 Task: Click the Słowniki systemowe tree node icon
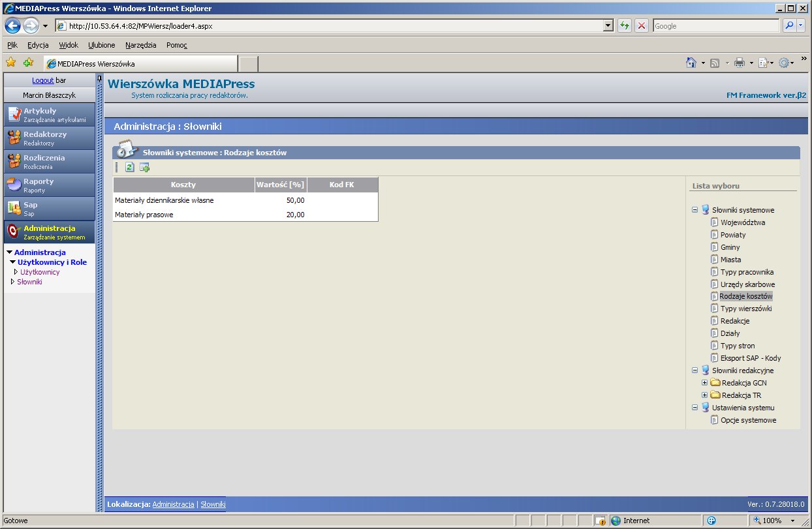tap(705, 210)
